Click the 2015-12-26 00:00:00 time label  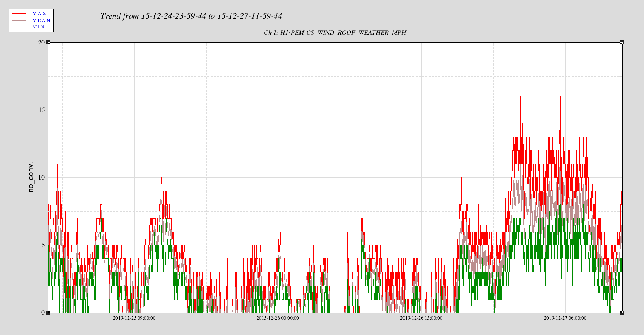[278, 318]
